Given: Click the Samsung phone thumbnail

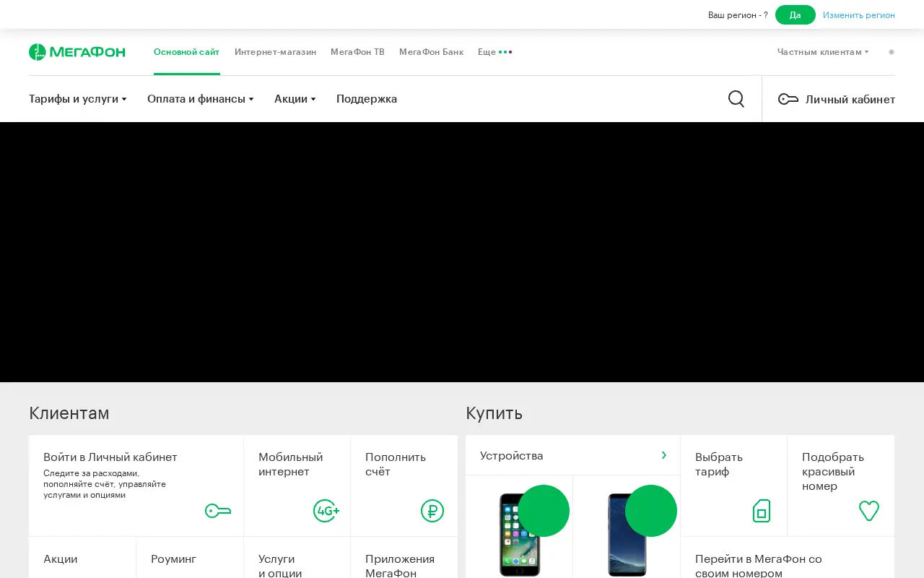Looking at the screenshot, I should point(627,534).
